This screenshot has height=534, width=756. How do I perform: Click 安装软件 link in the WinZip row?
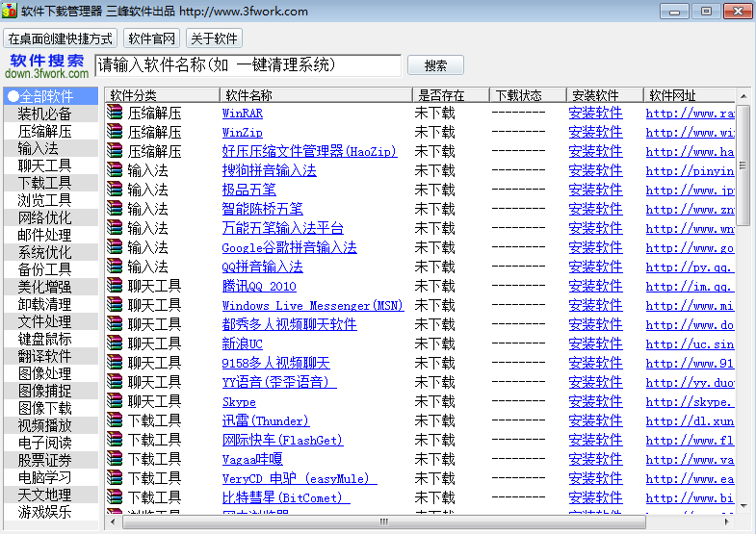click(x=595, y=132)
